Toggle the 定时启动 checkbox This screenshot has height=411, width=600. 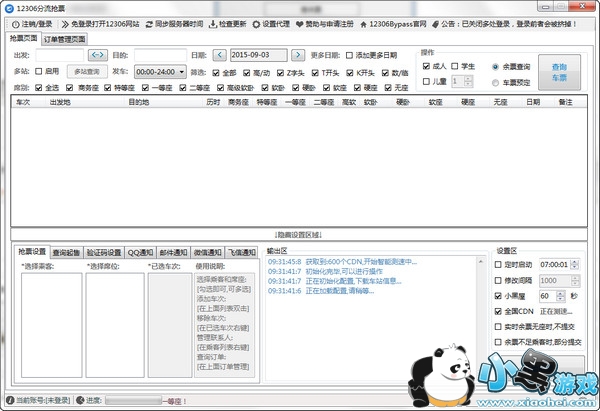coord(500,264)
